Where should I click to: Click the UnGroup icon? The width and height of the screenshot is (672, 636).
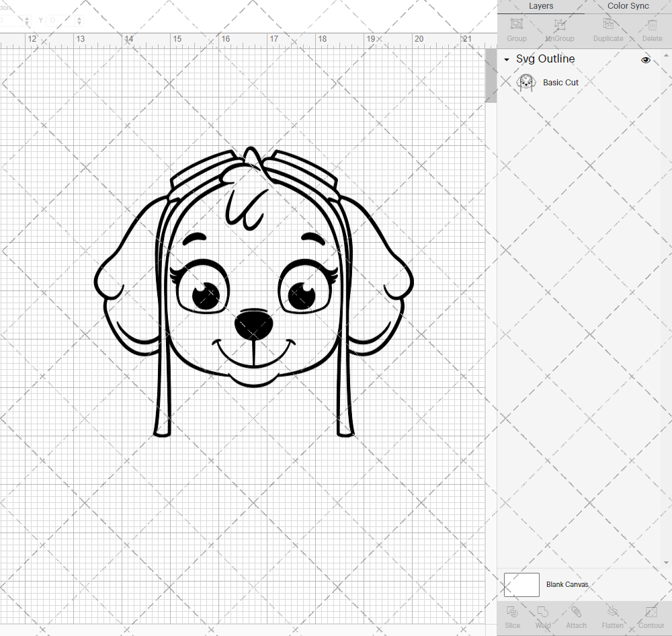[559, 29]
